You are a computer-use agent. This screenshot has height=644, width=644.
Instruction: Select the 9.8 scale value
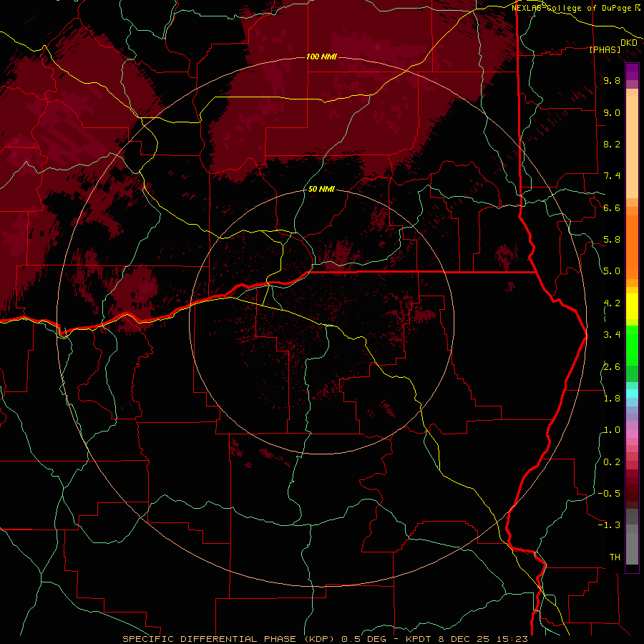612,80
